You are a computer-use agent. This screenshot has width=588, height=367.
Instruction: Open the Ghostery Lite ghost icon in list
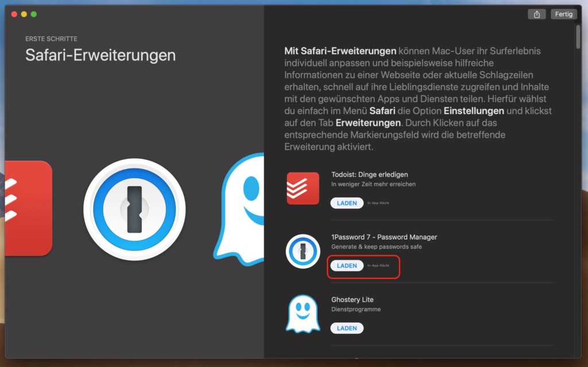pyautogui.click(x=303, y=314)
